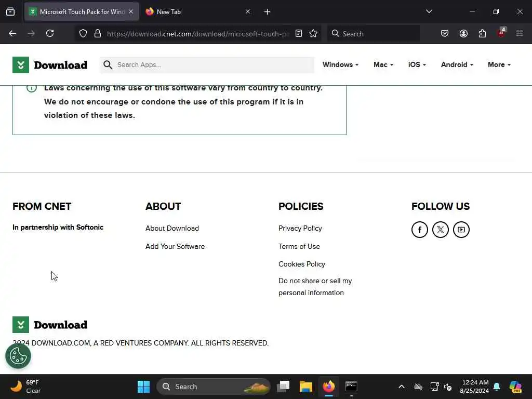Open the Pocket save icon
The image size is (532, 399).
click(x=445, y=34)
